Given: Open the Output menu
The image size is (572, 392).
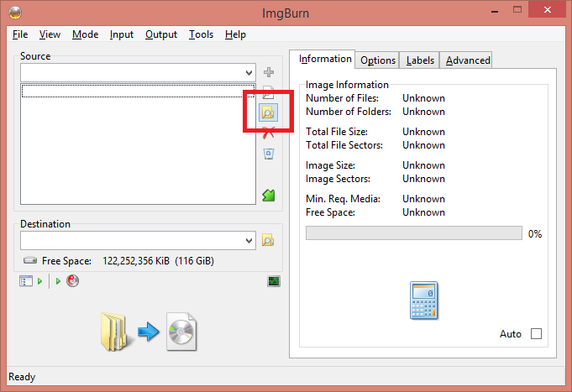Looking at the screenshot, I should (x=161, y=34).
